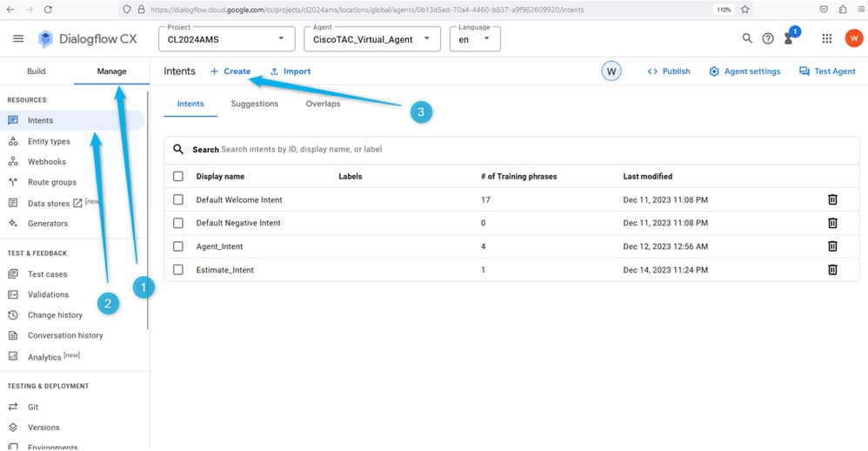
Task: Tick the Default Negative Intent checkbox
Action: tap(178, 223)
